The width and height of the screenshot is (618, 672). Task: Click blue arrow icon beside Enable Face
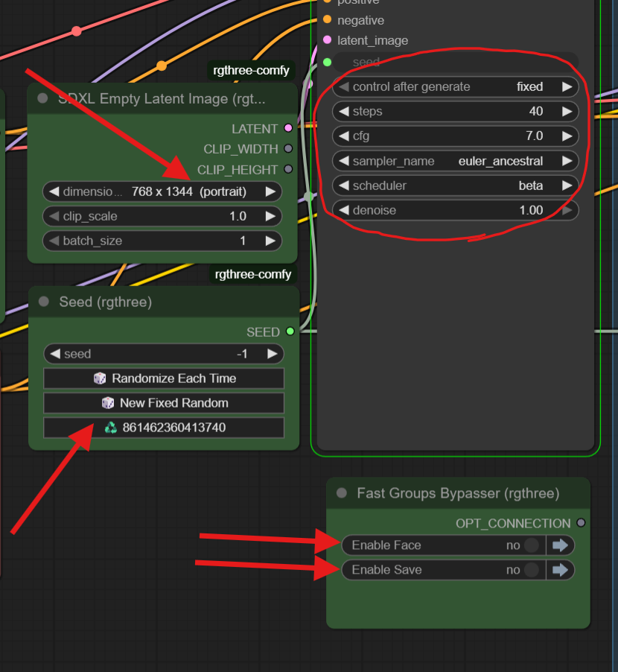pyautogui.click(x=561, y=545)
